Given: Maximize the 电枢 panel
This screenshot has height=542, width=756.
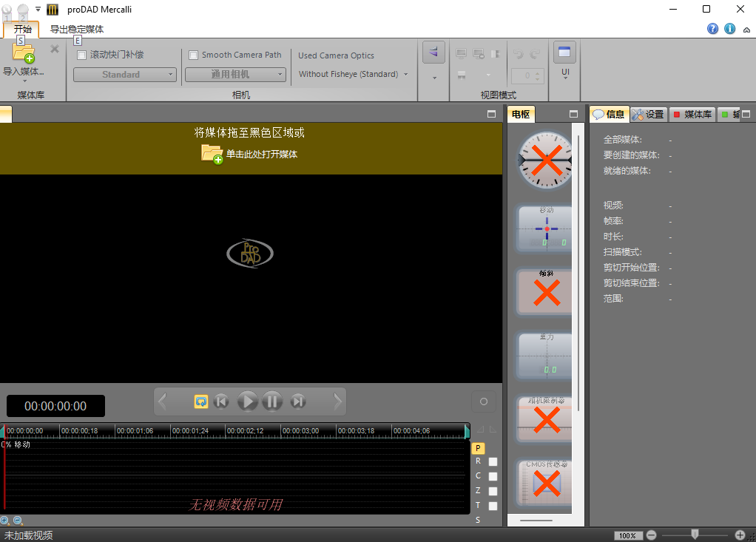Looking at the screenshot, I should pyautogui.click(x=573, y=114).
